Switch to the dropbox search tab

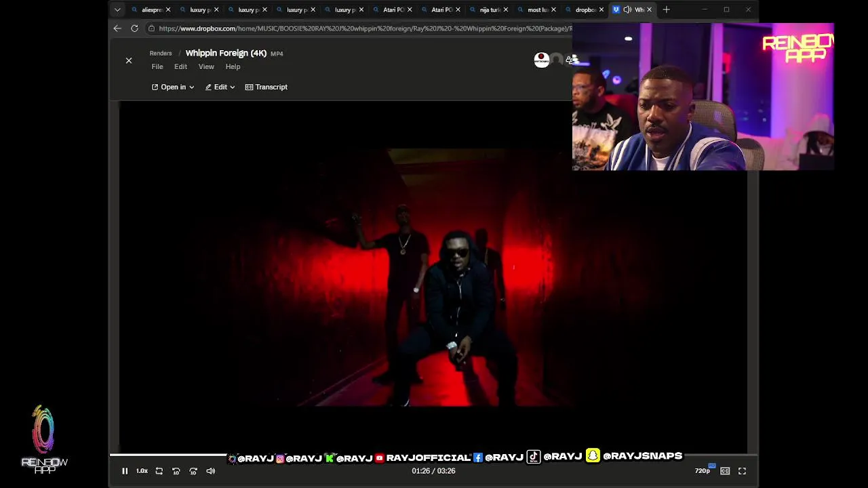(585, 9)
